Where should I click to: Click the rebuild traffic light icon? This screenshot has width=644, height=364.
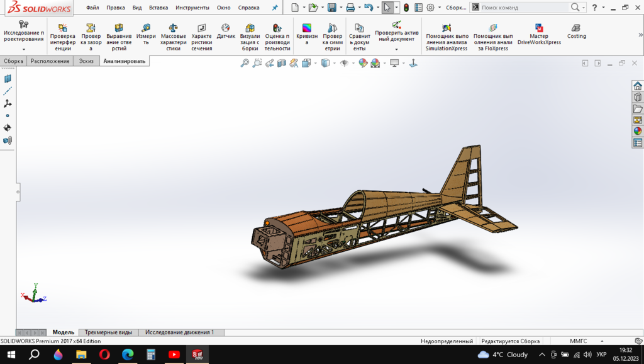406,8
